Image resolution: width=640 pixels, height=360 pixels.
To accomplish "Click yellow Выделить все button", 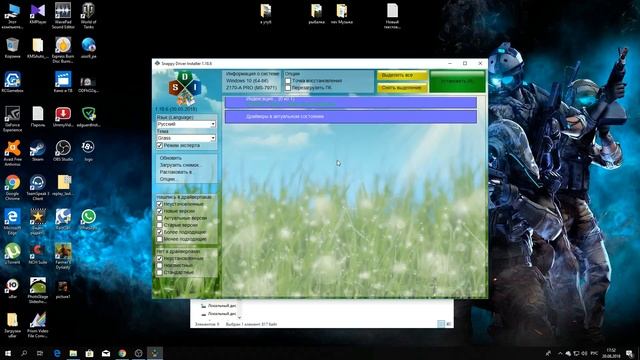I will click(402, 76).
